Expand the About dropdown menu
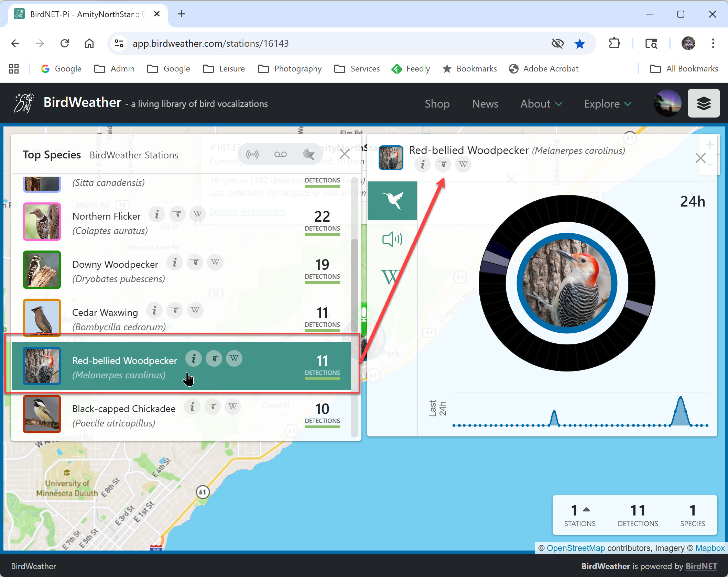728x577 pixels. (x=541, y=104)
